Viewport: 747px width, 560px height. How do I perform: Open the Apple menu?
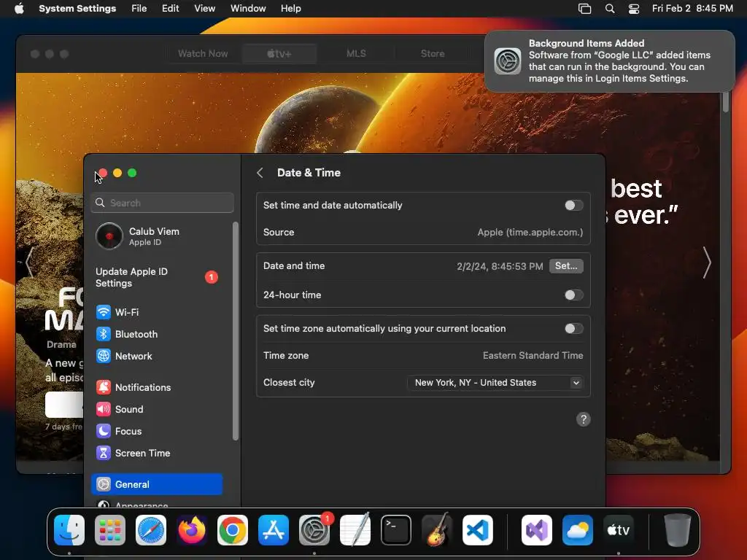pos(19,9)
